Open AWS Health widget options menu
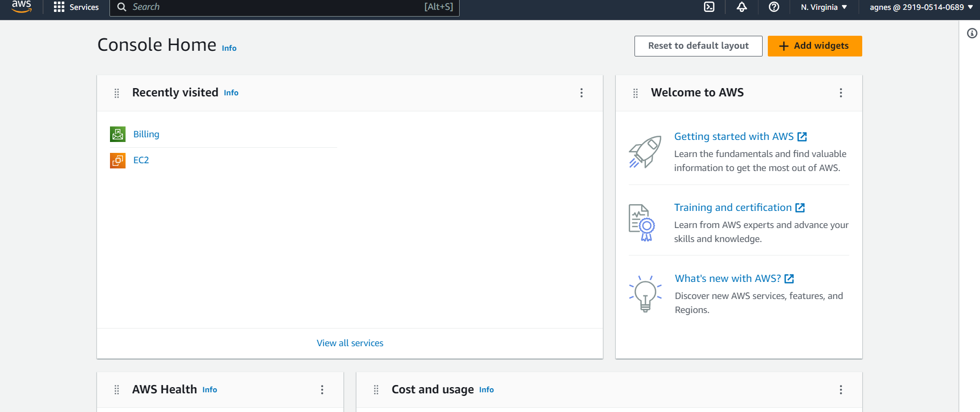The height and width of the screenshot is (412, 980). click(322, 390)
